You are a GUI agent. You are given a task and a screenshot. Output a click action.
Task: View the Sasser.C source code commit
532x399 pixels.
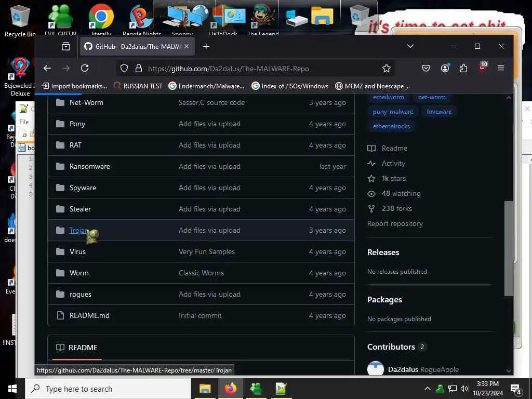[212, 102]
